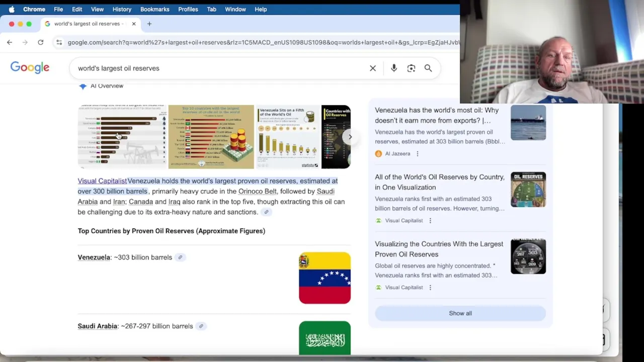Click link icon next to Venezuela figure
644x362 pixels.
tap(180, 257)
